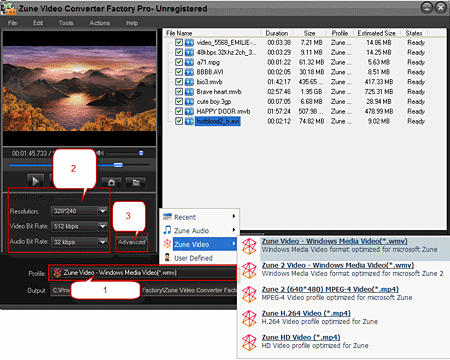Uncheck the cute boy.3gp checkbox

[x=179, y=102]
